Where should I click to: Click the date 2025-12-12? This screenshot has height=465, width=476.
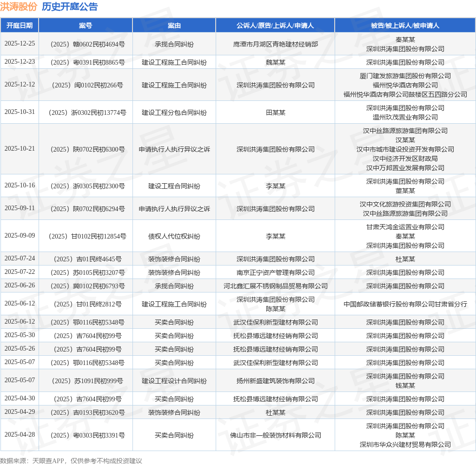(20, 85)
